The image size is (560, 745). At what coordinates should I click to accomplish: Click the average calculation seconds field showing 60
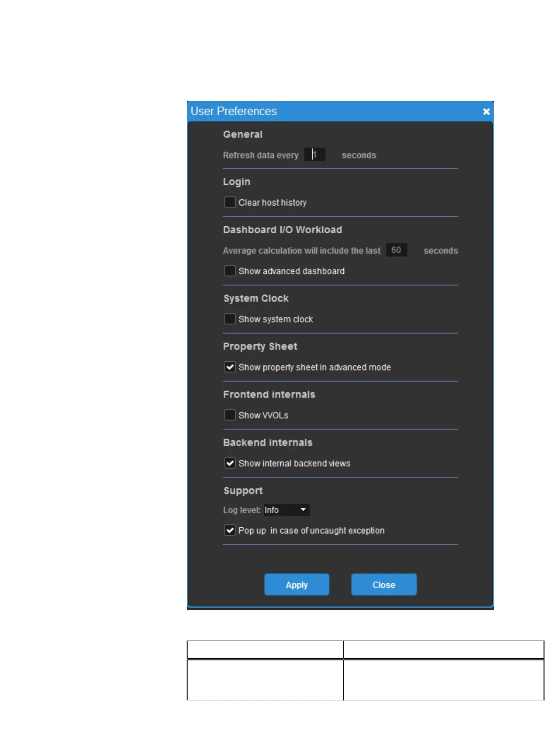pyautogui.click(x=396, y=250)
